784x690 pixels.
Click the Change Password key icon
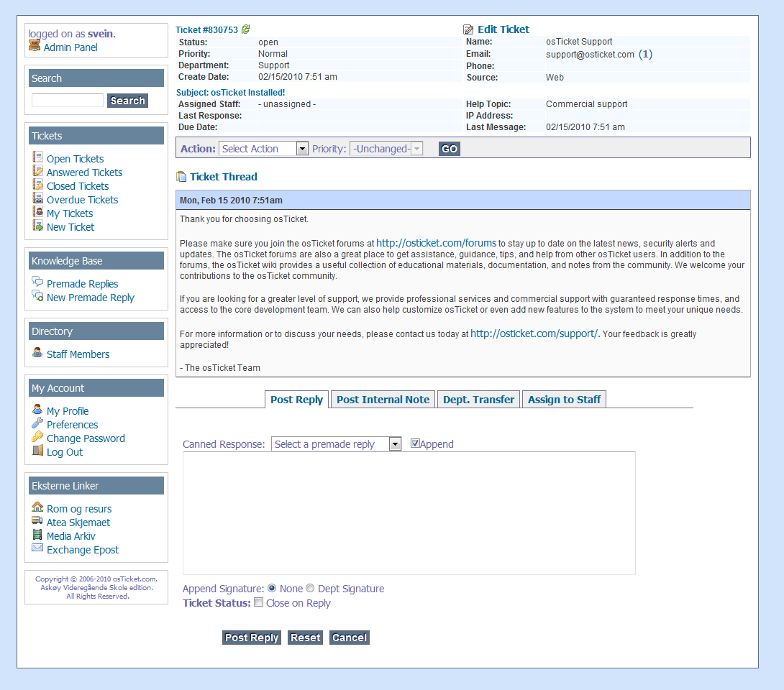click(x=37, y=436)
